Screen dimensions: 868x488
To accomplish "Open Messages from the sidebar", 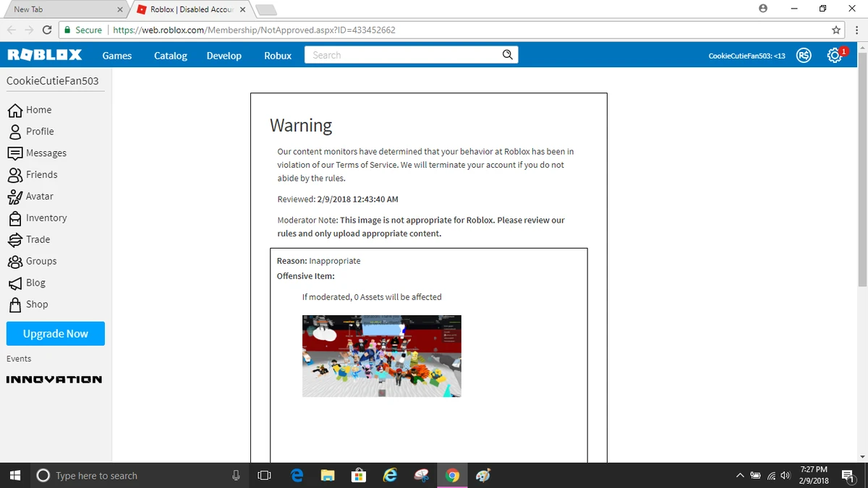I will [14, 153].
